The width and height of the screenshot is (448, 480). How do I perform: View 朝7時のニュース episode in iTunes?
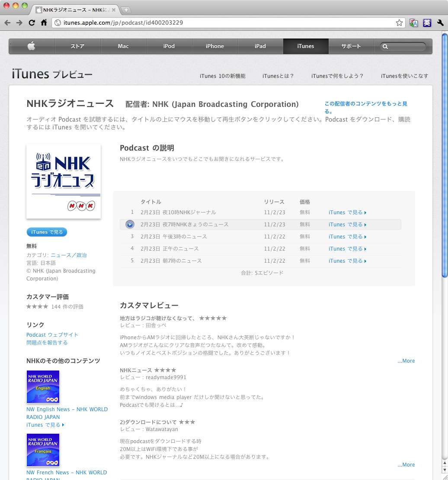click(x=347, y=261)
